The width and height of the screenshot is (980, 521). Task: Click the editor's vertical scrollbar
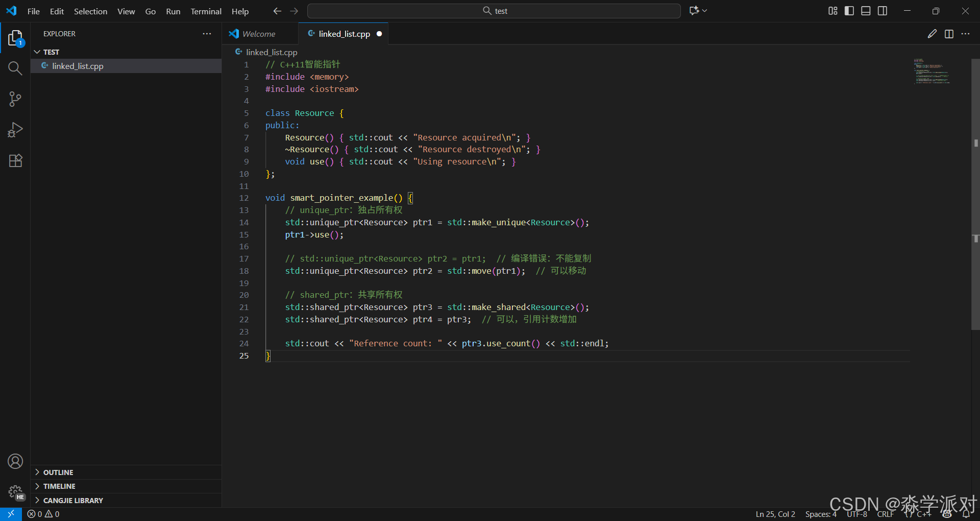[975, 194]
